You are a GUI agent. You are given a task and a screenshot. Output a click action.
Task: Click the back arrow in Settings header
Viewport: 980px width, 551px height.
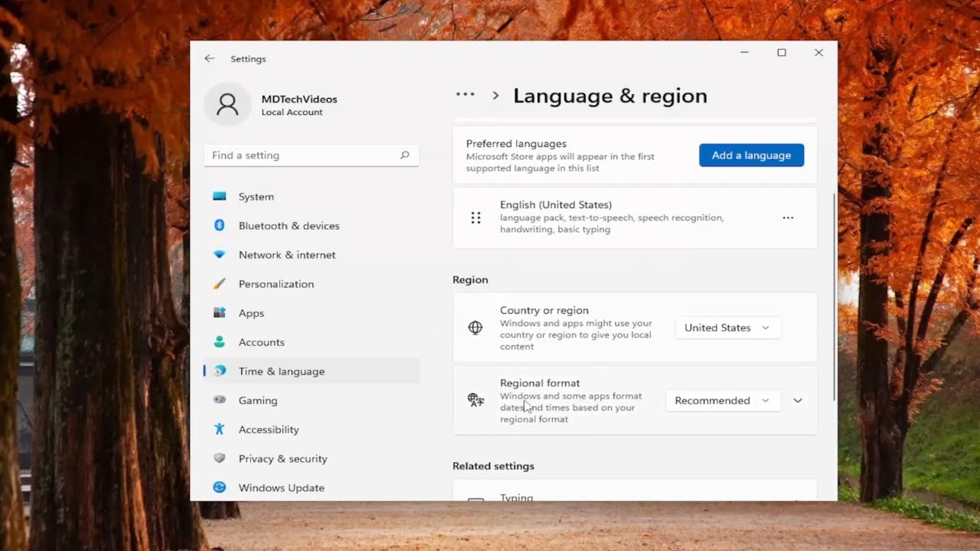(209, 59)
